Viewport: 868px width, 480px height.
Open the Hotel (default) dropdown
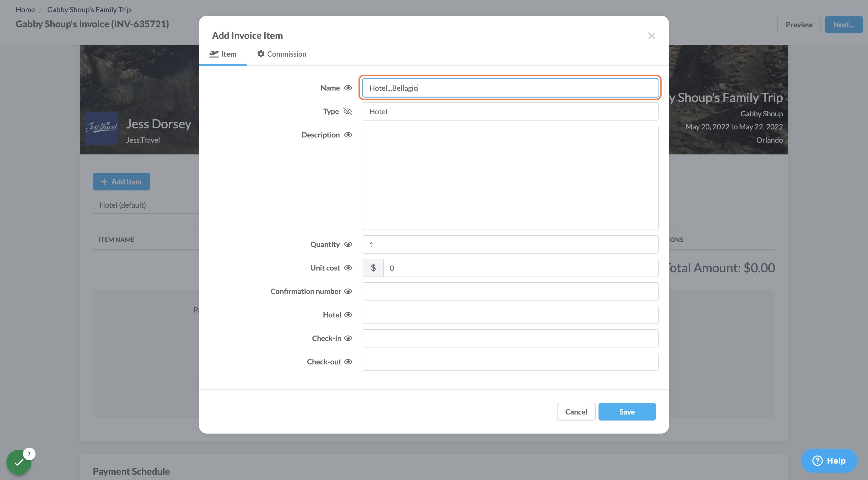[146, 205]
